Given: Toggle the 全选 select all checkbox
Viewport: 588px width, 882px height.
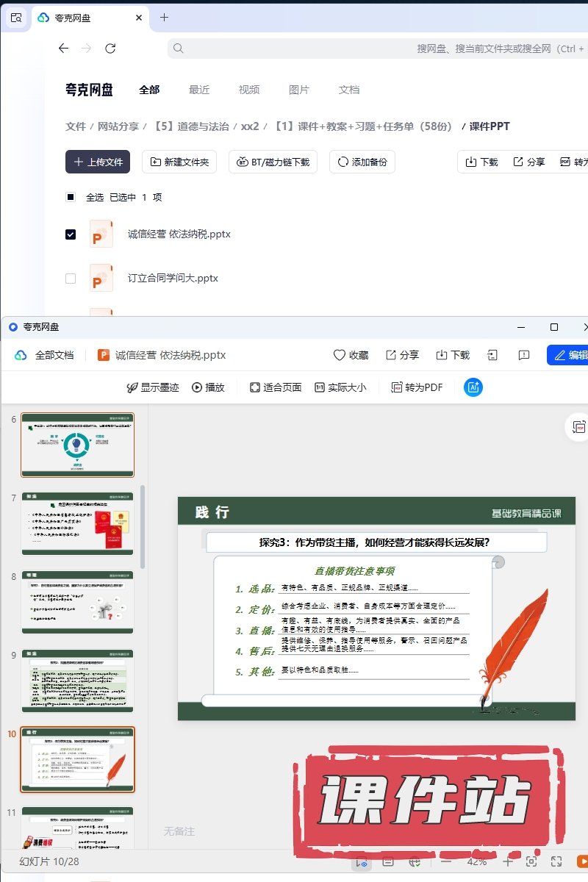Looking at the screenshot, I should tap(71, 197).
